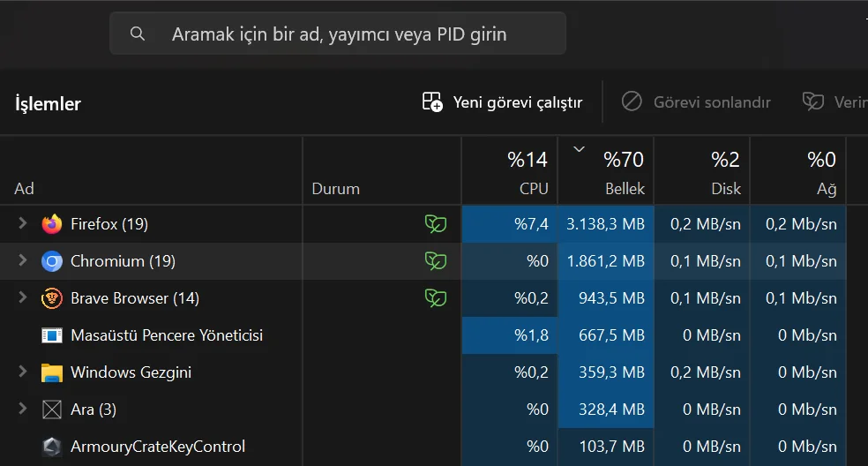This screenshot has width=868, height=466.
Task: Click the ArmouryCrateKeyControl icon
Action: point(52,447)
